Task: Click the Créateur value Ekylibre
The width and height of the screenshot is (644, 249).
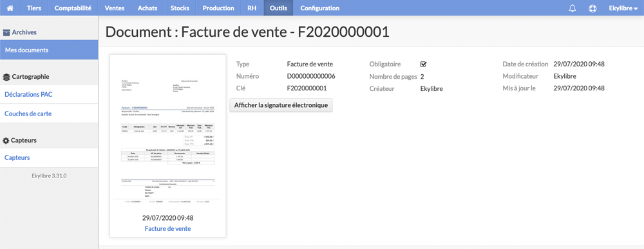Action: (431, 88)
